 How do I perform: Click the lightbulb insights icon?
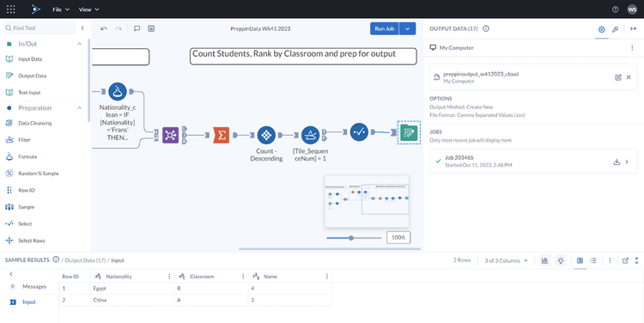[x=561, y=260]
